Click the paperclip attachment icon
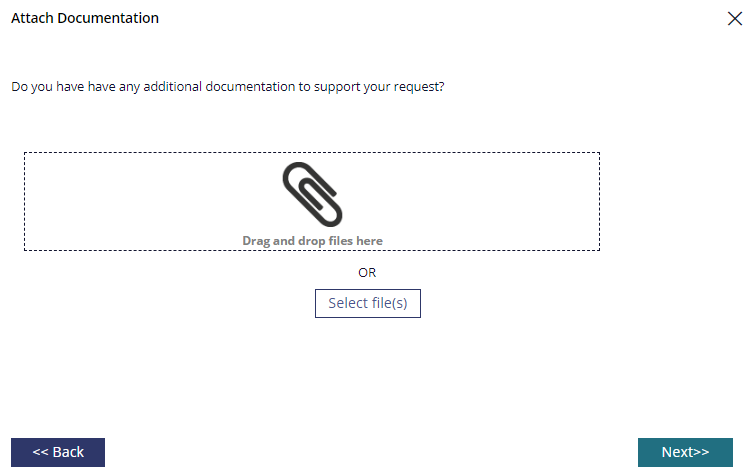Viewport: 749px width, 476px height. pos(312,195)
